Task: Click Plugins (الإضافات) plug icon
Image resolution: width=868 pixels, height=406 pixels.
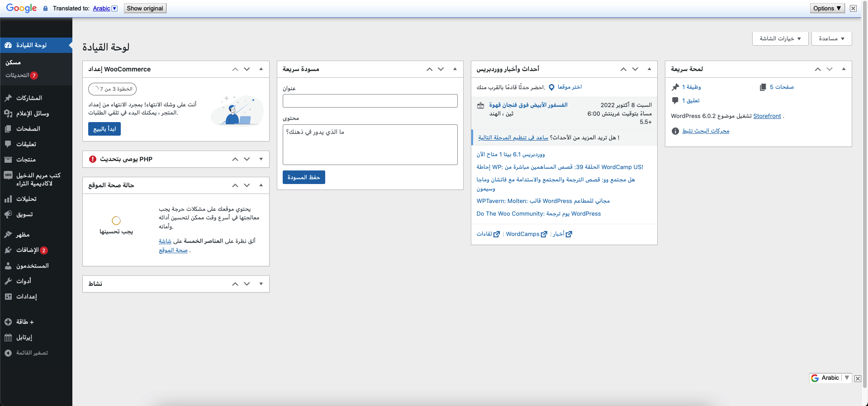Action: tap(8, 250)
